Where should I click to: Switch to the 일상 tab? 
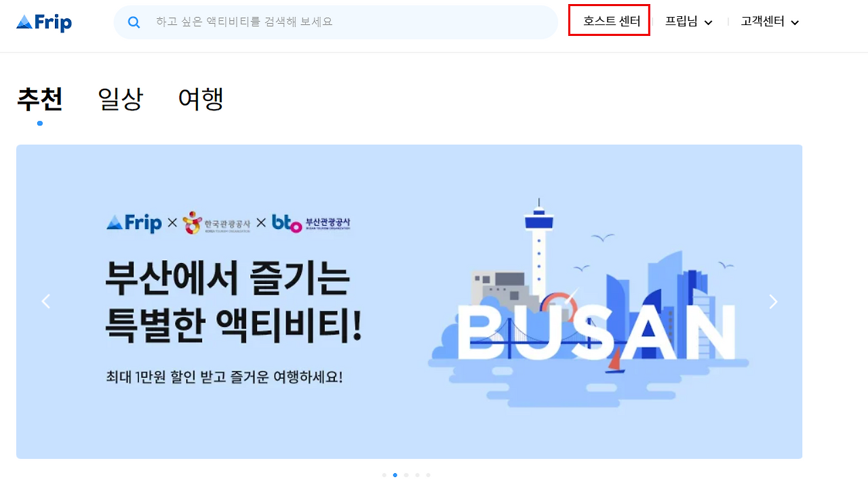[x=121, y=99]
